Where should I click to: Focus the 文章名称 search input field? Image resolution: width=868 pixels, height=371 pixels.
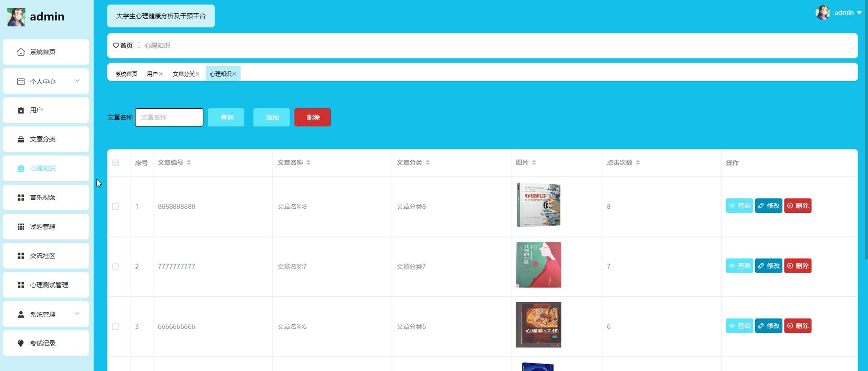click(169, 117)
